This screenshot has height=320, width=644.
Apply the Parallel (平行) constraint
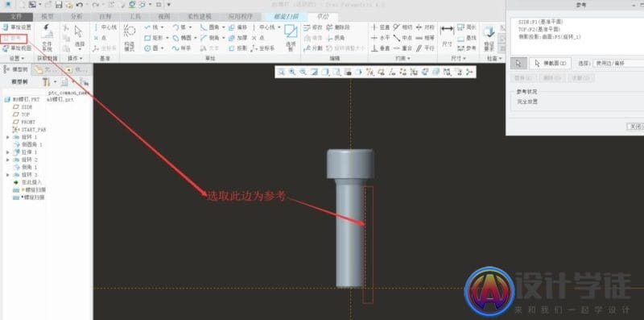click(425, 48)
